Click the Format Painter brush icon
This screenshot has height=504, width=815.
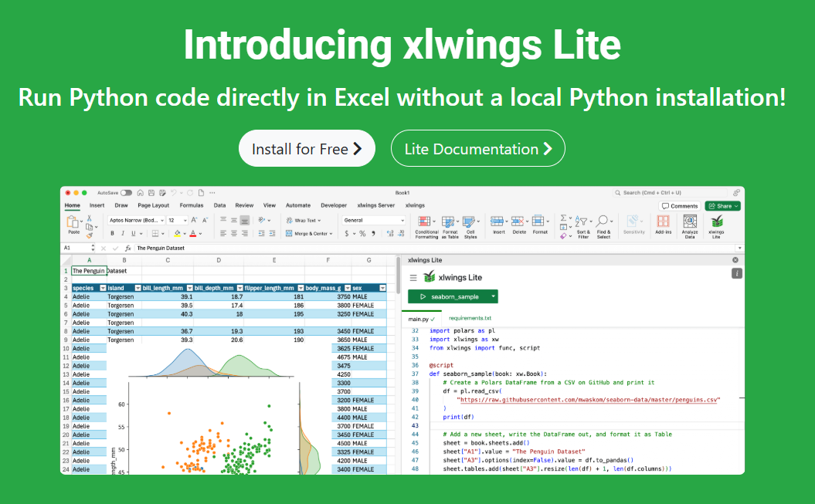point(90,235)
